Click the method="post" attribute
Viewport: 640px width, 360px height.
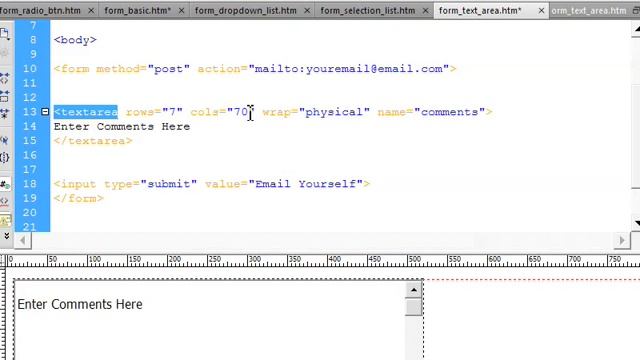pyautogui.click(x=143, y=69)
